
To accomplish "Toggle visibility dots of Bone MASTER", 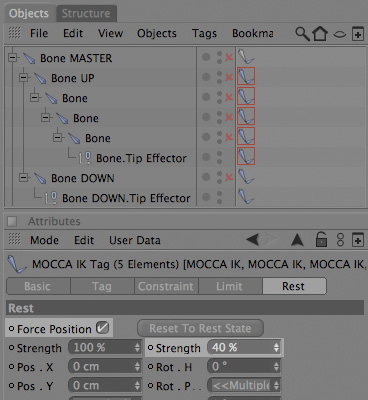I will 219,57.
